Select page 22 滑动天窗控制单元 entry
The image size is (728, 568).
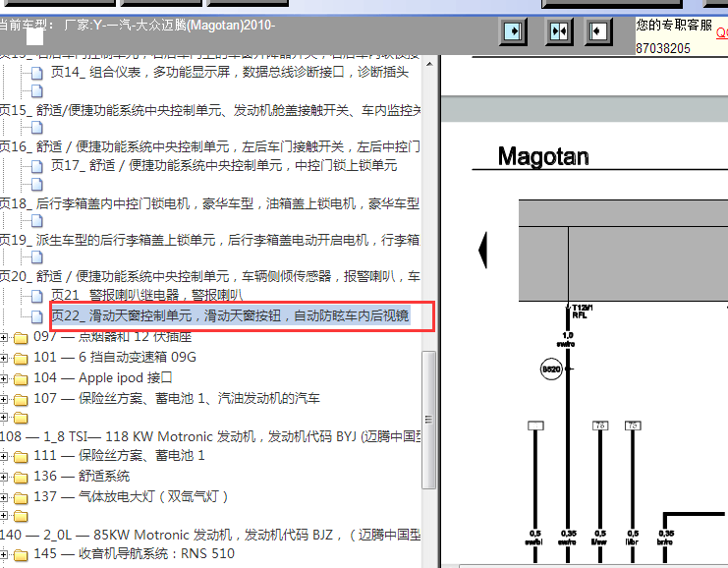(x=230, y=315)
